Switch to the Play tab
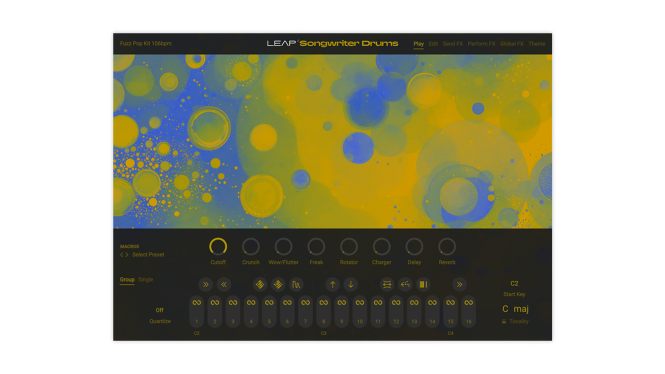The image size is (665, 374). pos(419,44)
